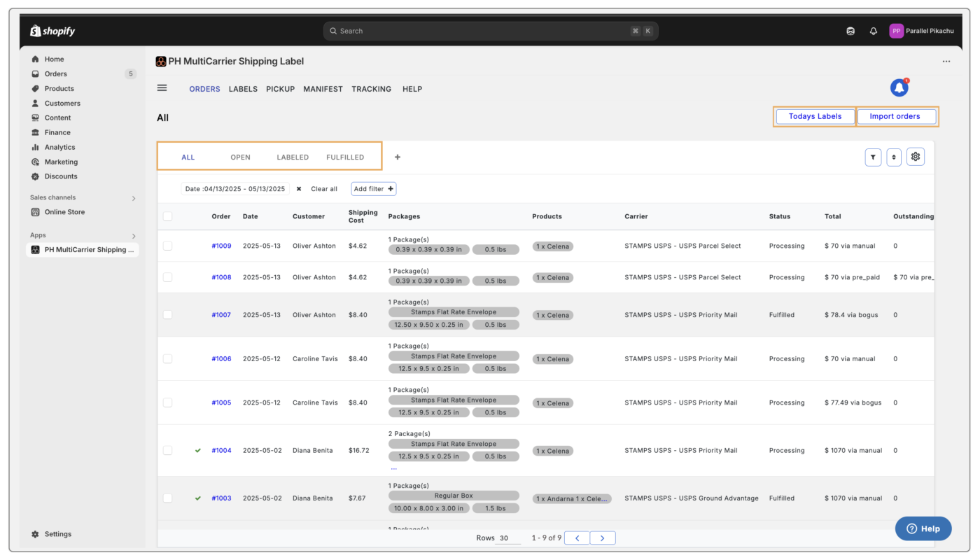980x560 pixels.
Task: Switch to the LABELS menu
Action: coord(243,89)
